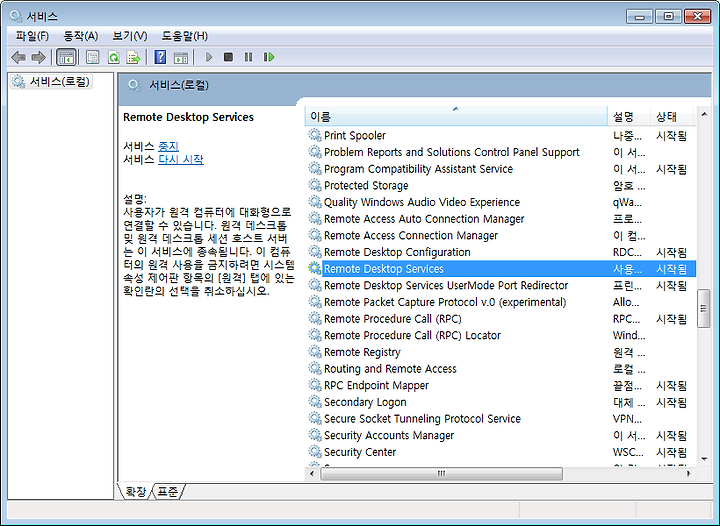Screen dimensions: 720x526
Task: Stop the service with the stop icon
Action: coord(228,57)
